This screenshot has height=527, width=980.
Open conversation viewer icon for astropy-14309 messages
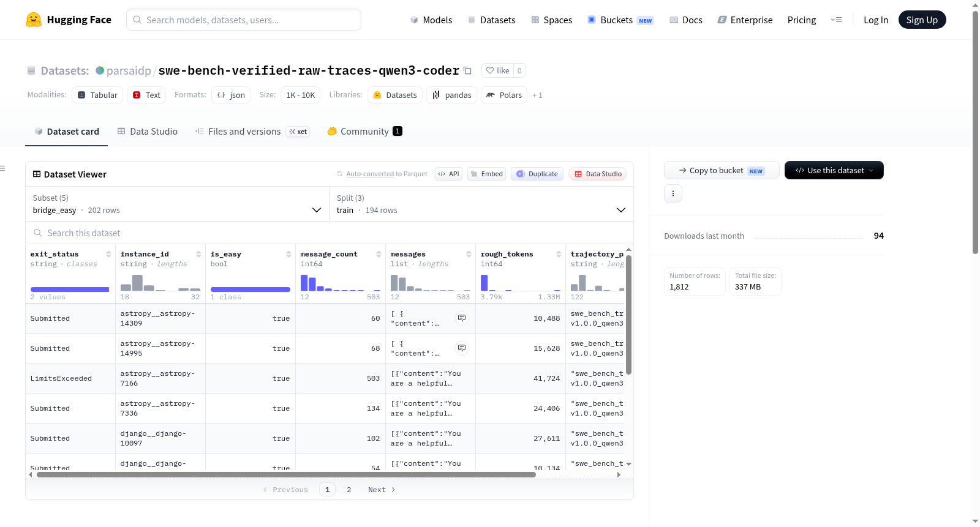[x=462, y=318]
